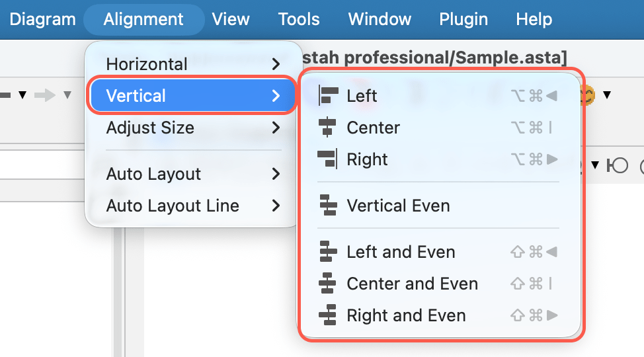Open dropdown arrow beside the smiley icon

pyautogui.click(x=607, y=95)
